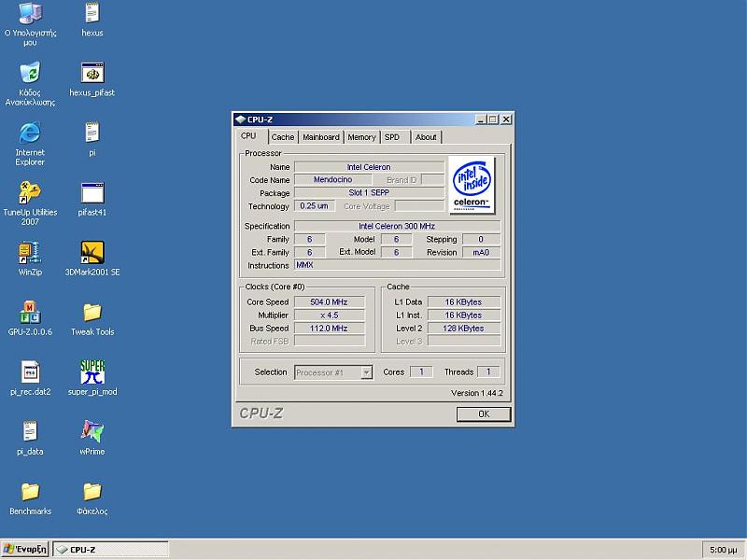Click the Revision value mA0
This screenshot has width=747, height=560.
[481, 252]
